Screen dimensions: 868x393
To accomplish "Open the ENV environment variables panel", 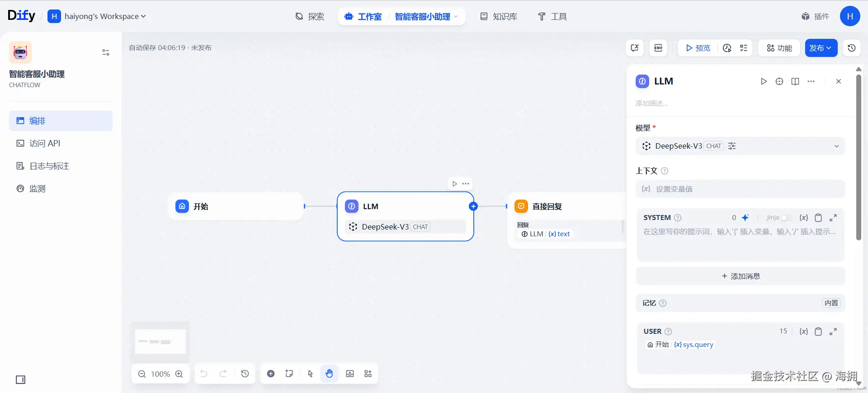I will coord(658,48).
